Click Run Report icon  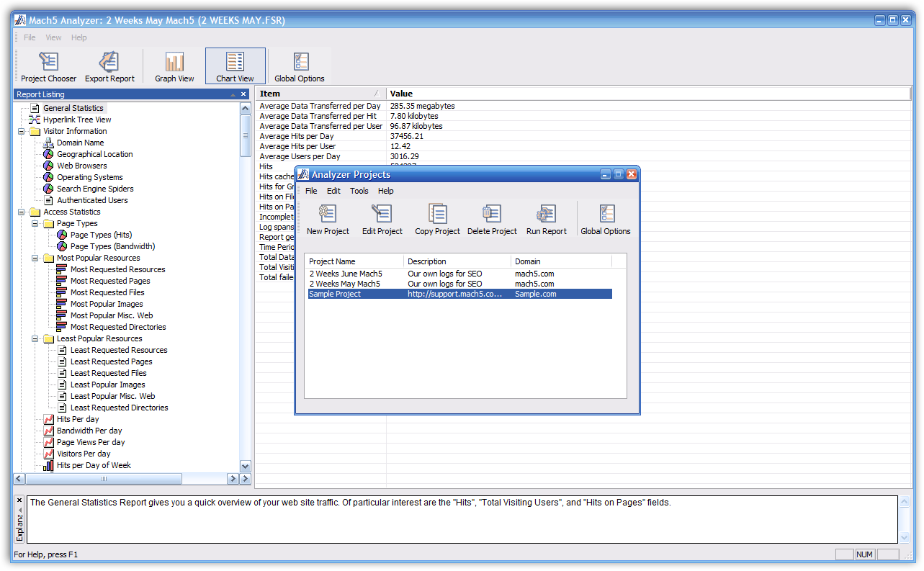pos(546,219)
